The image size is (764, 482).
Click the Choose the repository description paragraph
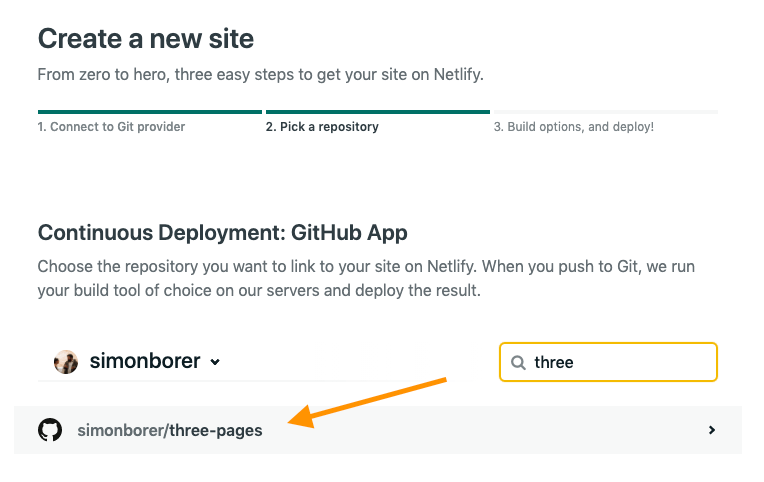[366, 279]
